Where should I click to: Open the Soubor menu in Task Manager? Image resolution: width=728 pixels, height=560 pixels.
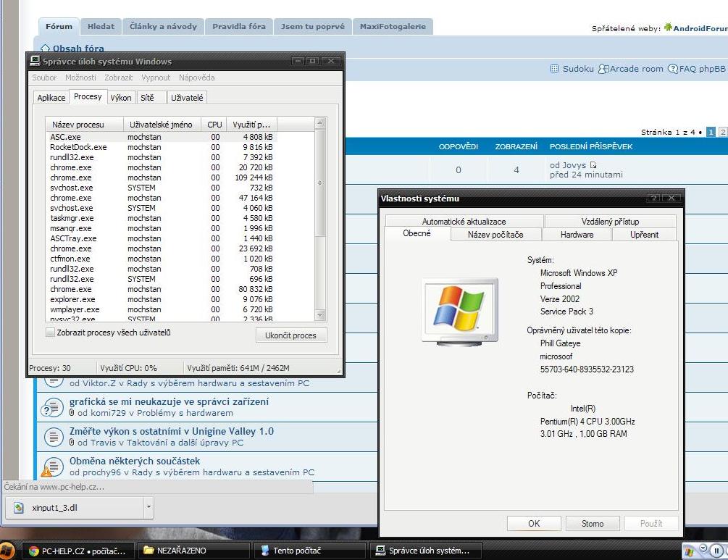pyautogui.click(x=44, y=78)
